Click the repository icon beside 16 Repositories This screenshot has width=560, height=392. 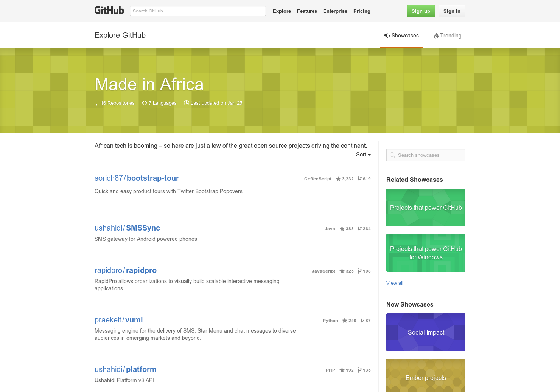click(97, 103)
